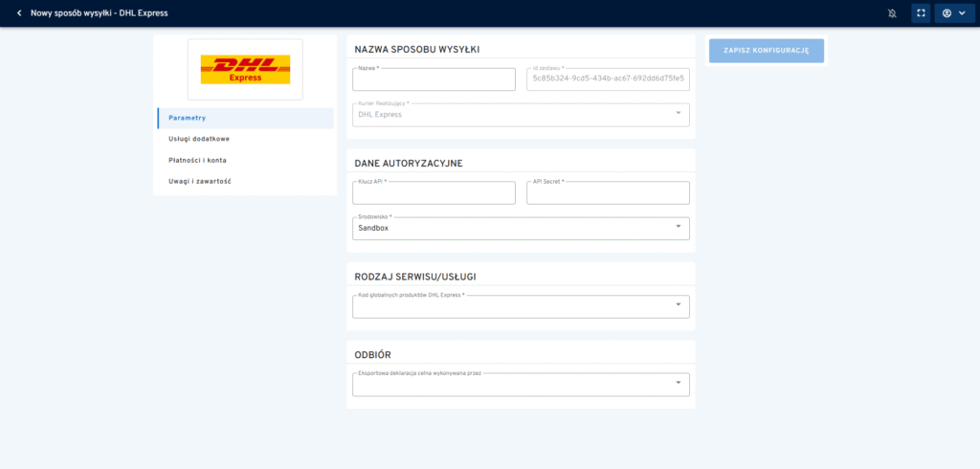Click the page title Nowy sposób wysyłki
Image resolution: width=980 pixels, height=469 pixels.
pyautogui.click(x=100, y=13)
